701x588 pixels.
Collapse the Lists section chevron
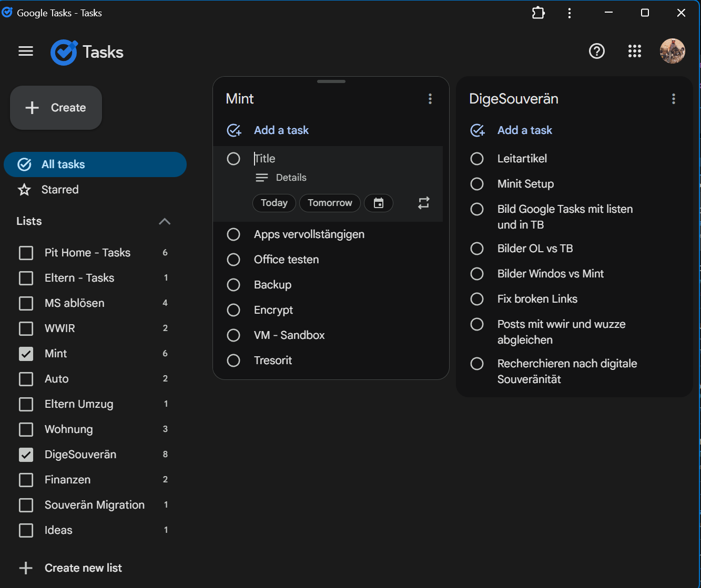165,221
